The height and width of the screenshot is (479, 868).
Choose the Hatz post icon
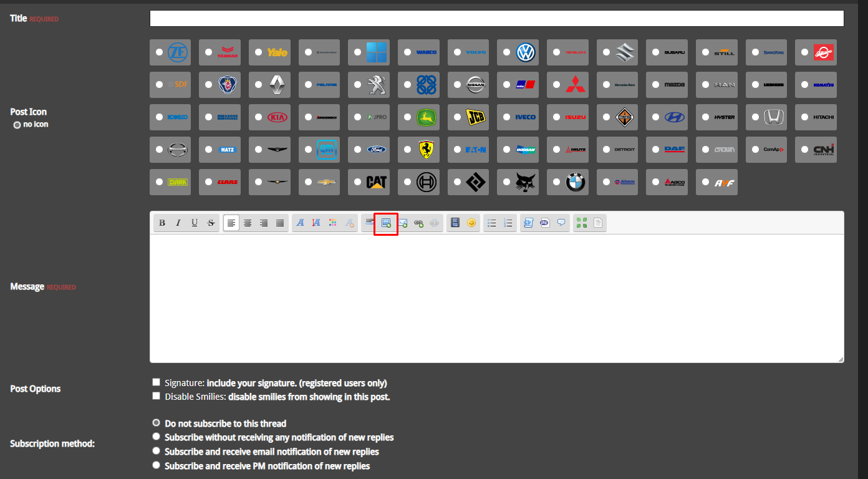pyautogui.click(x=208, y=150)
